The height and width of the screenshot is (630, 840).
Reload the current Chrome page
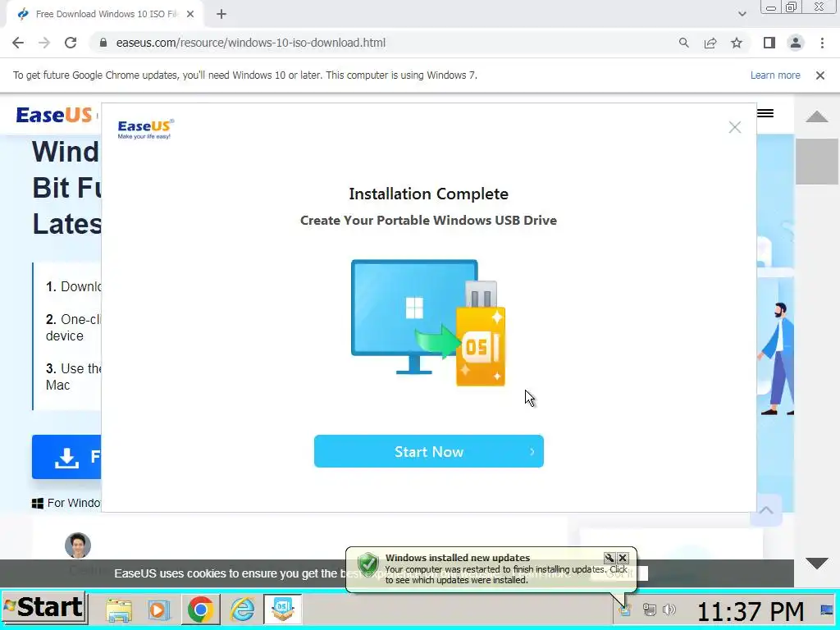71,43
